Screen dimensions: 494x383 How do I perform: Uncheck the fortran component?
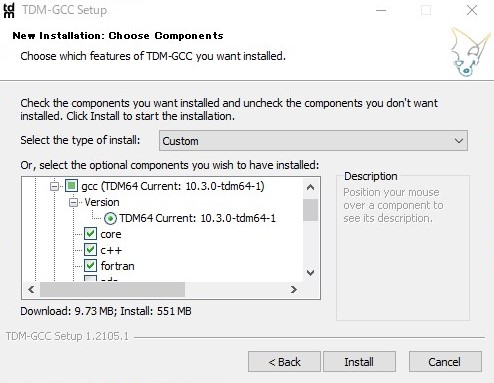tap(90, 266)
